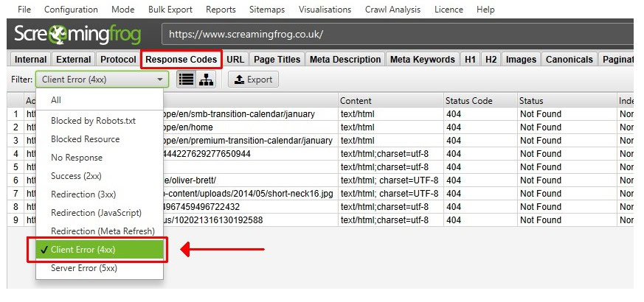Open the Crawl Analysis menu
The height and width of the screenshot is (302, 644).
(393, 10)
